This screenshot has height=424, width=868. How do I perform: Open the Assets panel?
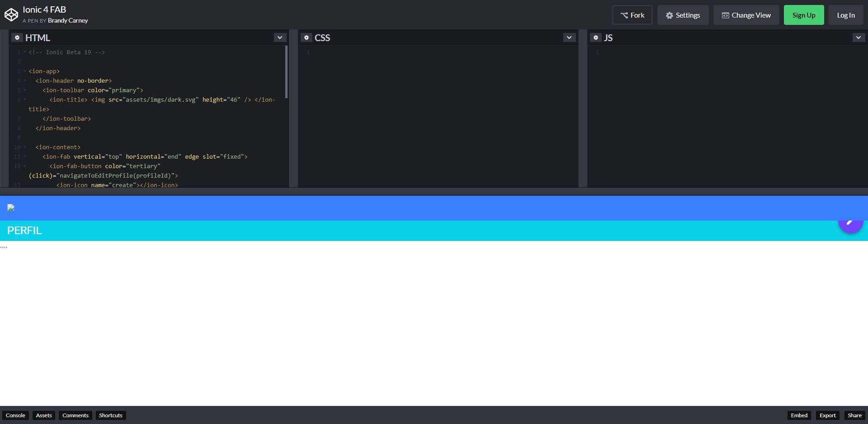tap(43, 415)
